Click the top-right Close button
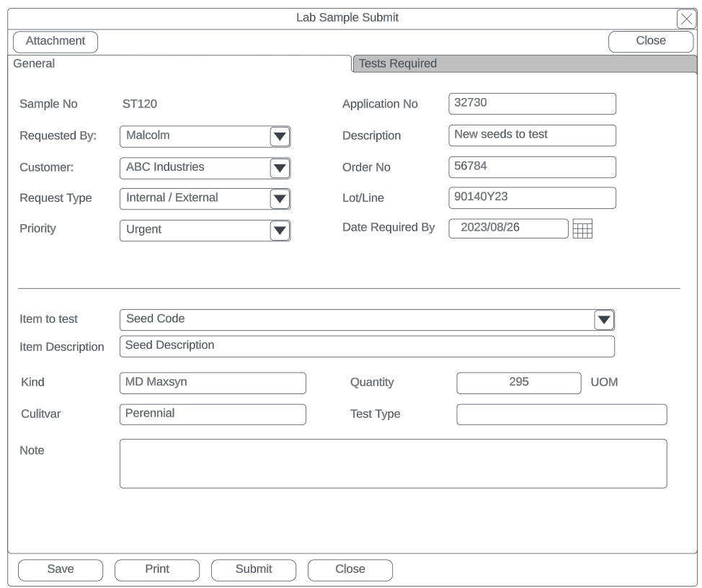This screenshot has height=588, width=702. (650, 42)
